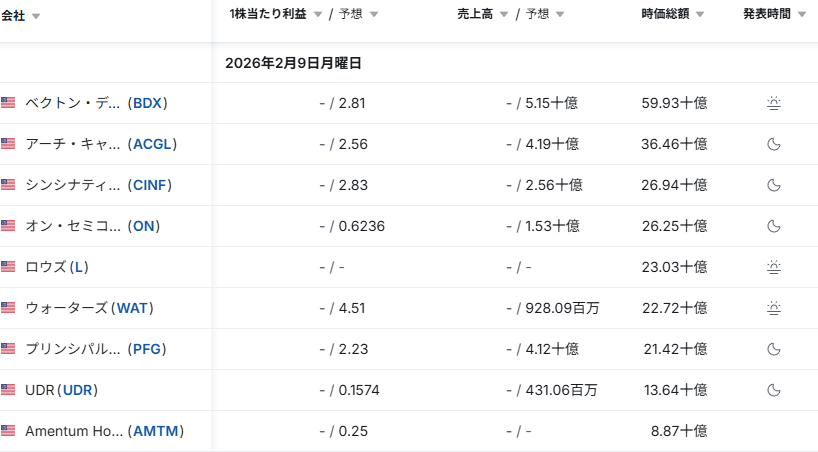Image resolution: width=818 pixels, height=452 pixels.
Task: Click the US flag beside BDX
Action: point(8,103)
